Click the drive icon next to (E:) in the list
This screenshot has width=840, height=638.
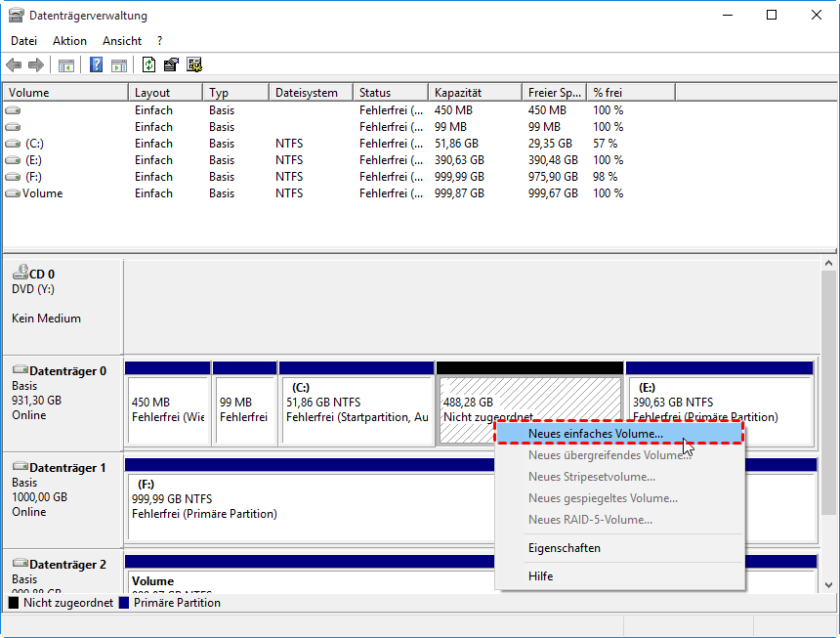13,160
